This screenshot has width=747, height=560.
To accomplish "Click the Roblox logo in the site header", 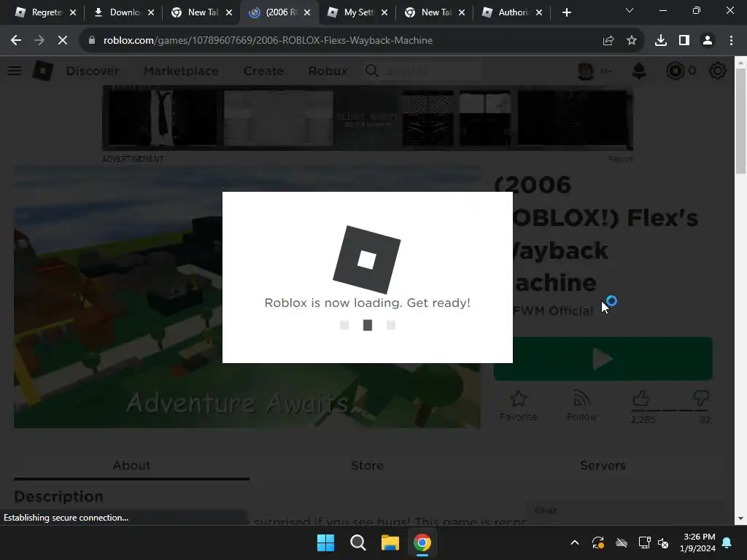I will tap(43, 71).
